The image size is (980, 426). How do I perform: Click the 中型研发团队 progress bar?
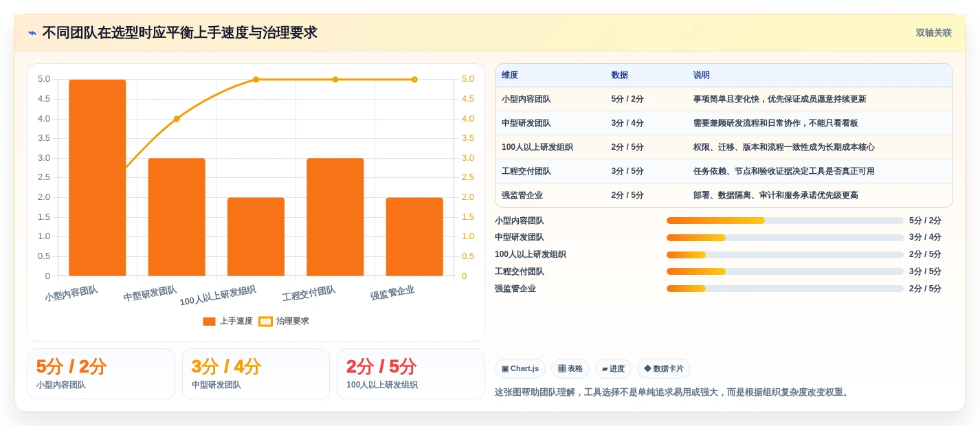(785, 238)
